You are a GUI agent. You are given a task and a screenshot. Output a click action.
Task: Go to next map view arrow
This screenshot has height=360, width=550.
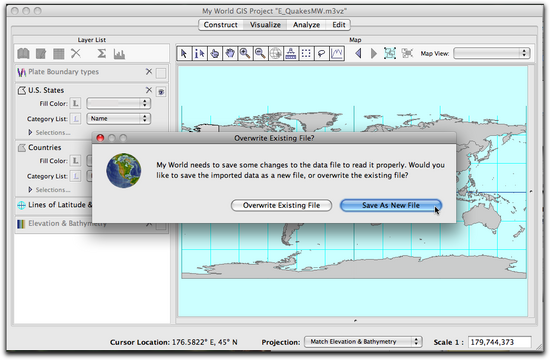tap(374, 53)
